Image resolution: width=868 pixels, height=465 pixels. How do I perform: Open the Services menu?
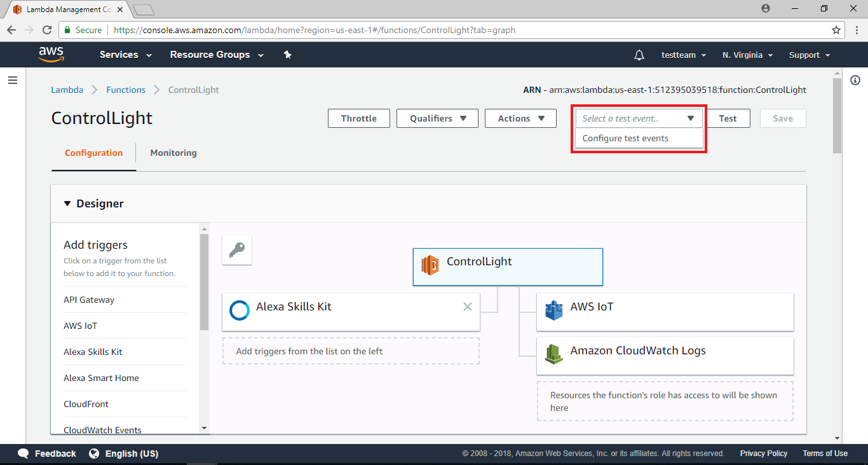tap(126, 55)
